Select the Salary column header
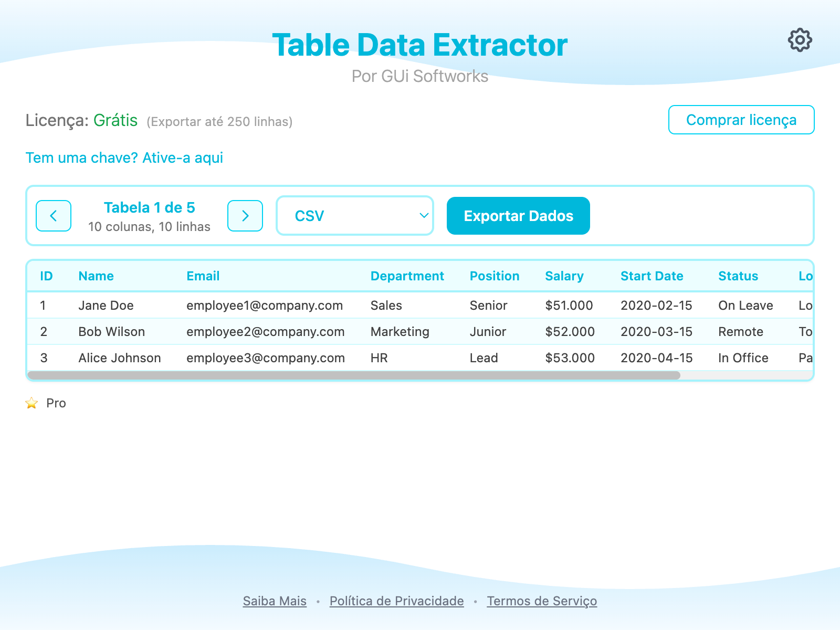Image resolution: width=840 pixels, height=630 pixels. (x=564, y=276)
